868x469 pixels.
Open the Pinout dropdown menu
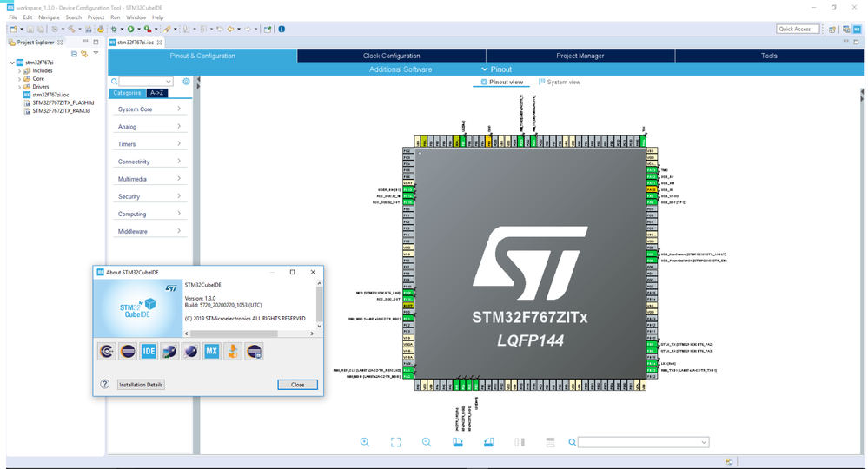496,69
